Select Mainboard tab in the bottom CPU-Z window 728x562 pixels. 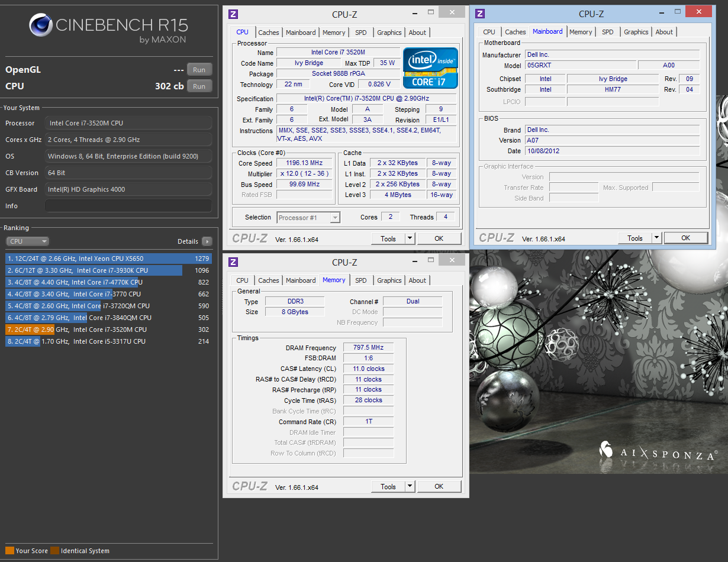click(301, 280)
